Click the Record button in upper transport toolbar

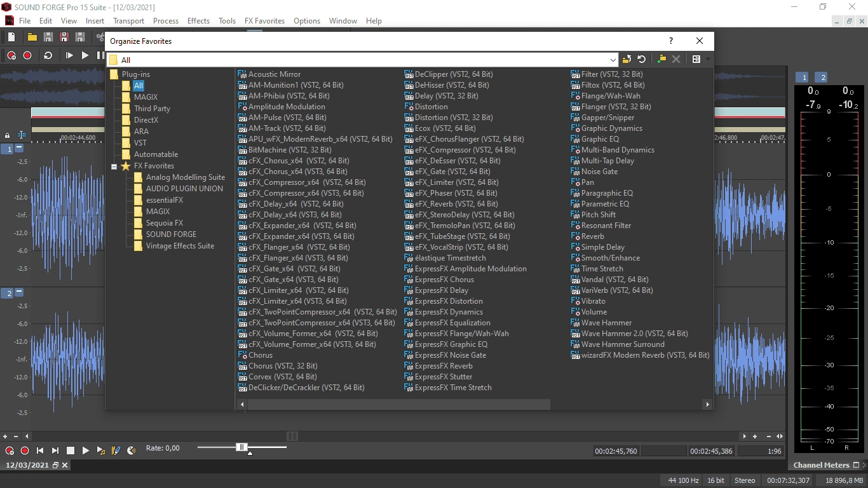pyautogui.click(x=27, y=55)
